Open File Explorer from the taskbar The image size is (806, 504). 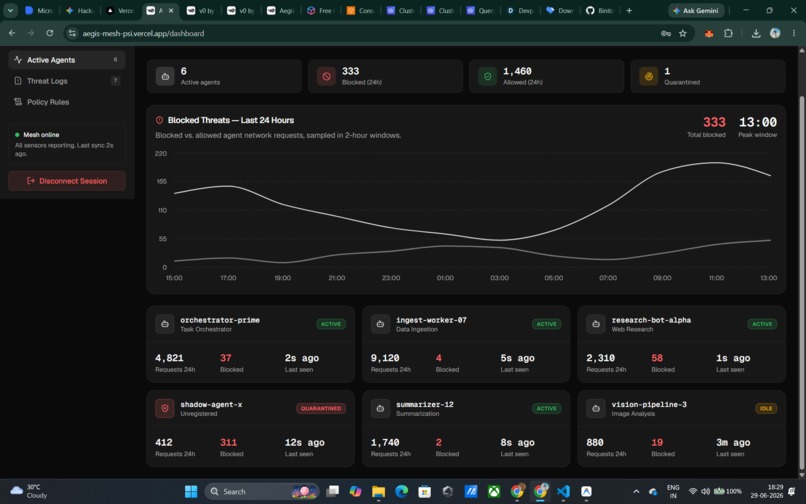pyautogui.click(x=378, y=492)
